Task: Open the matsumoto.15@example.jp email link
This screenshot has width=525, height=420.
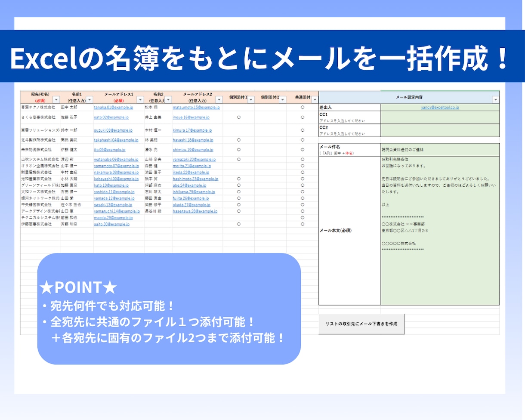Action: click(196, 107)
